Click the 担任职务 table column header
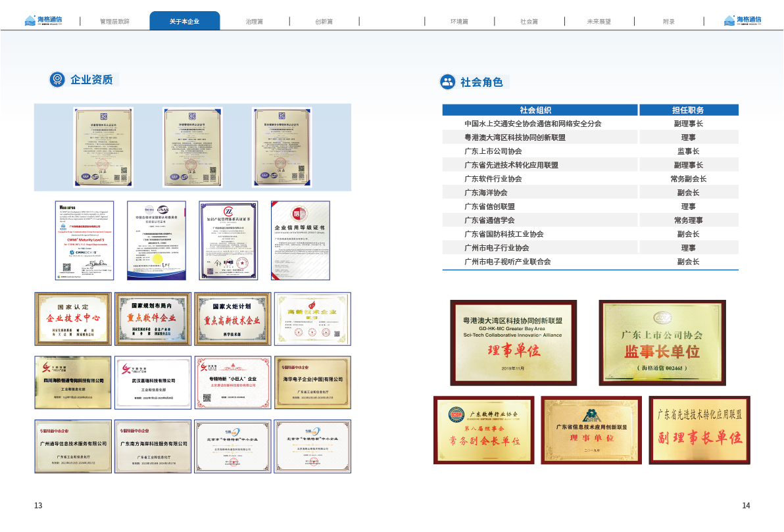The height and width of the screenshot is (532, 784). pos(688,110)
